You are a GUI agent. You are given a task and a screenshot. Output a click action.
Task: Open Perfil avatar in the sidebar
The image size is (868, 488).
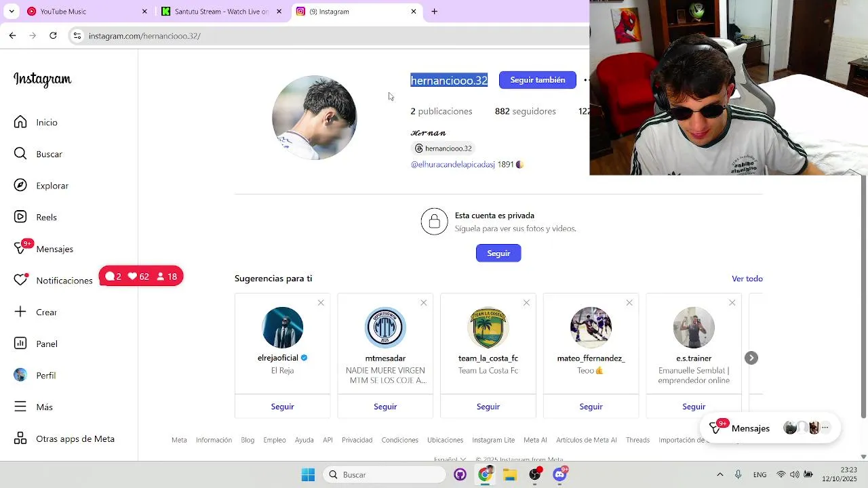tap(20, 375)
